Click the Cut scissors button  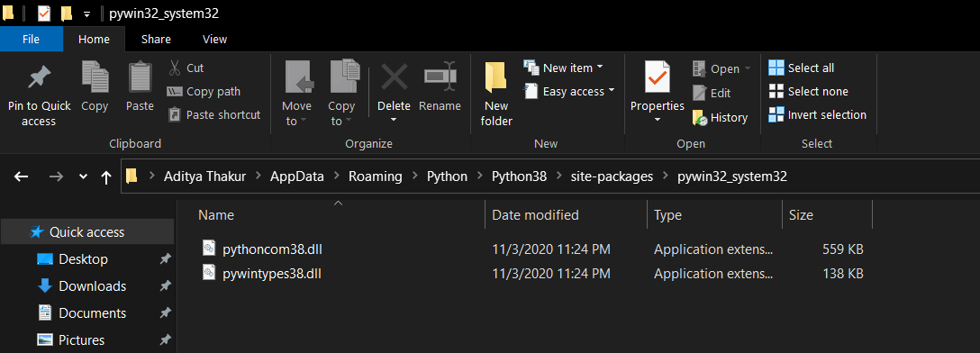[186, 68]
